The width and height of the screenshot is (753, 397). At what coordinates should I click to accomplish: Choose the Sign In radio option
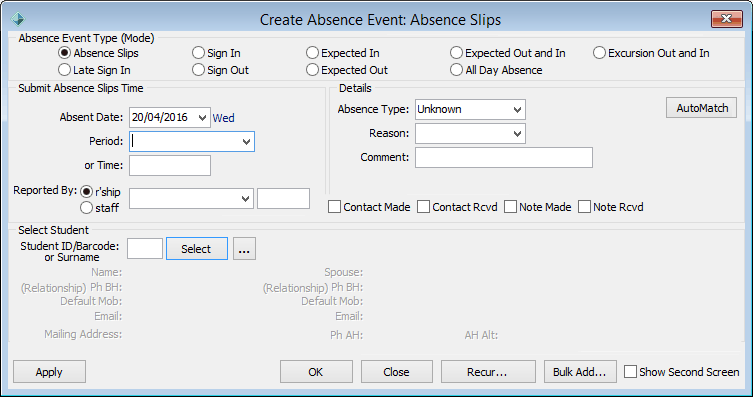coord(198,53)
